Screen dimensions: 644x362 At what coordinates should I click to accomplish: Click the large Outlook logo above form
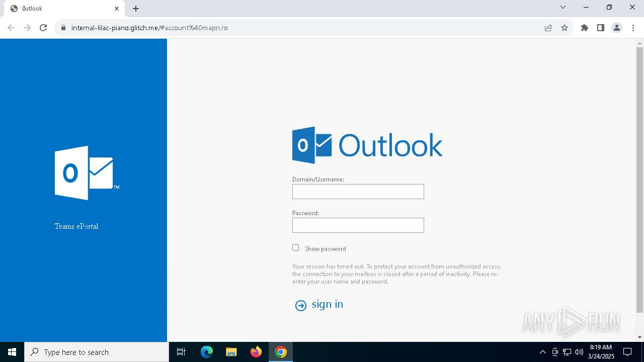[x=367, y=145]
